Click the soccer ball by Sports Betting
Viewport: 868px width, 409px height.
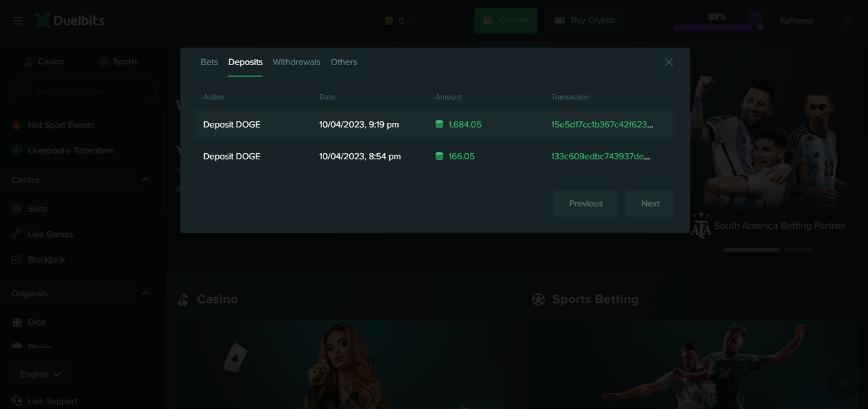538,300
